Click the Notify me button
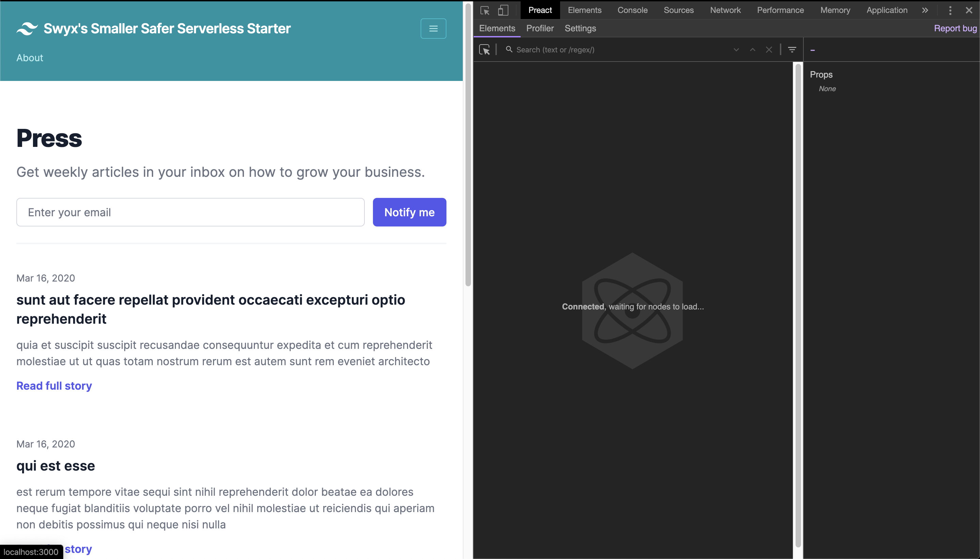This screenshot has width=980, height=559. (409, 212)
